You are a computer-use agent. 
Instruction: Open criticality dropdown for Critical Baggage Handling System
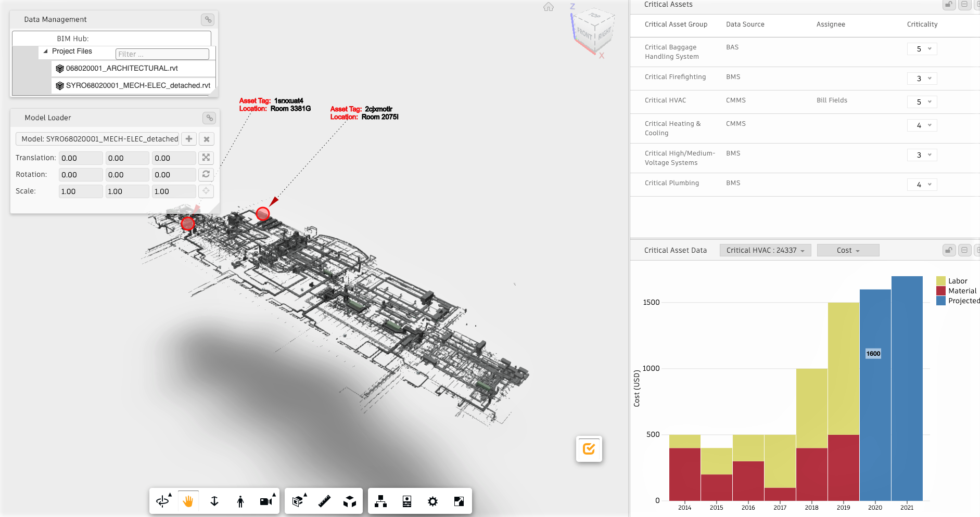pyautogui.click(x=922, y=49)
